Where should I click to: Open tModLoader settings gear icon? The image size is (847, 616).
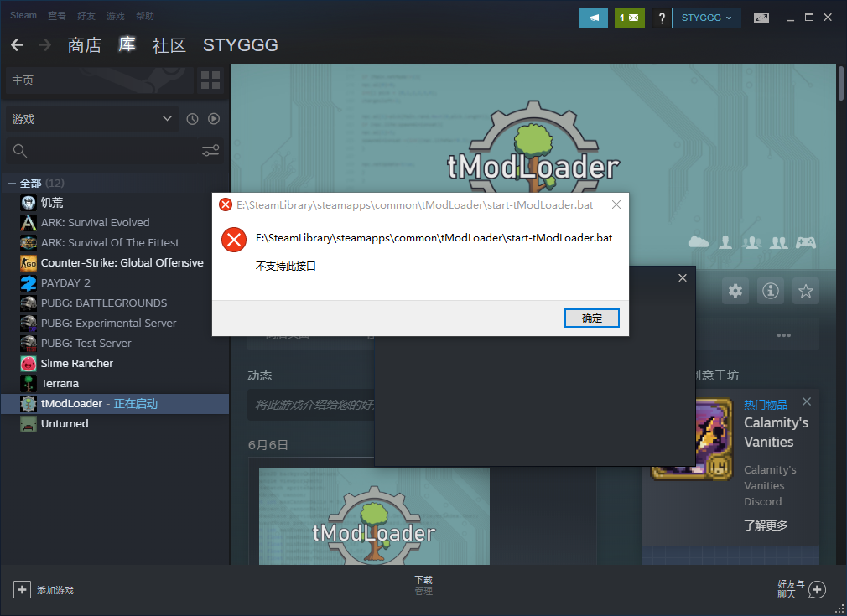click(x=735, y=291)
